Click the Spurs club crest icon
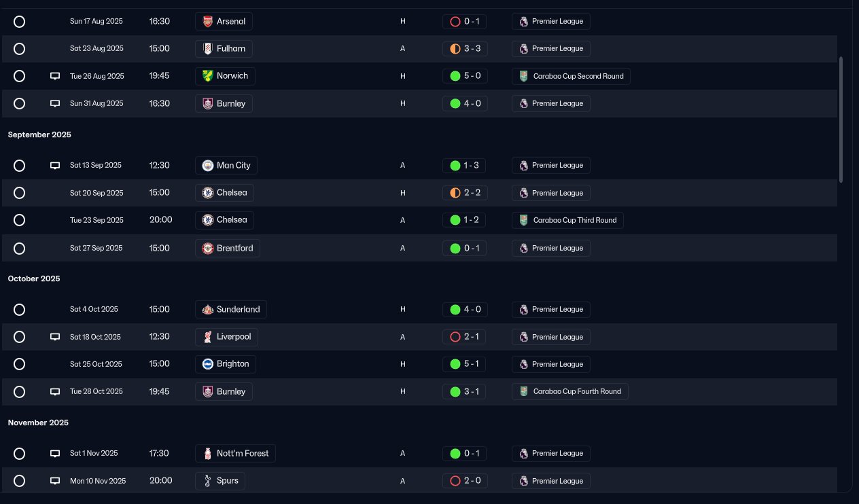Image resolution: width=859 pixels, height=504 pixels. click(208, 481)
